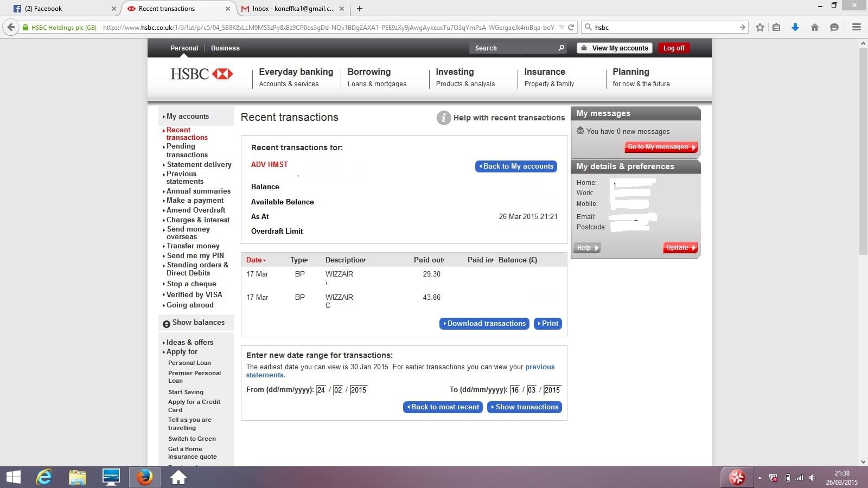Open the Firefox downloads arrow icon
868x488 pixels.
(795, 27)
